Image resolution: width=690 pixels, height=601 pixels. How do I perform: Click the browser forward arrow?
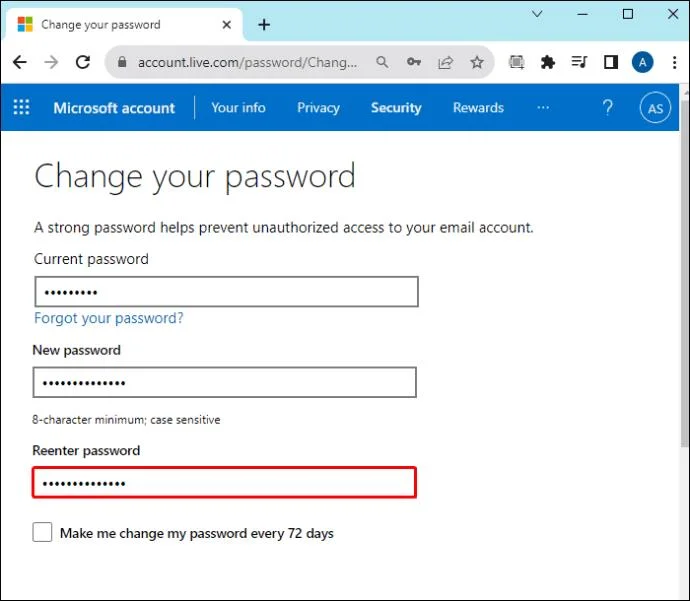click(51, 62)
